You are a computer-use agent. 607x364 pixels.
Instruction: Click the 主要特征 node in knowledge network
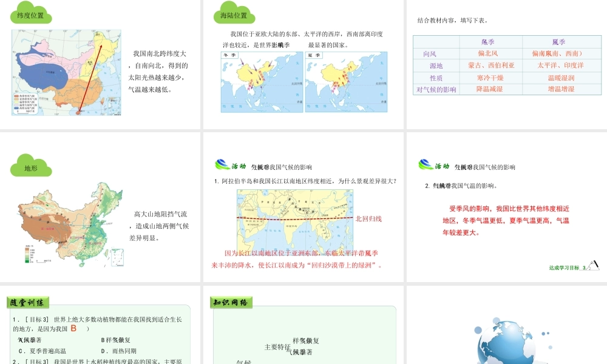point(277,348)
